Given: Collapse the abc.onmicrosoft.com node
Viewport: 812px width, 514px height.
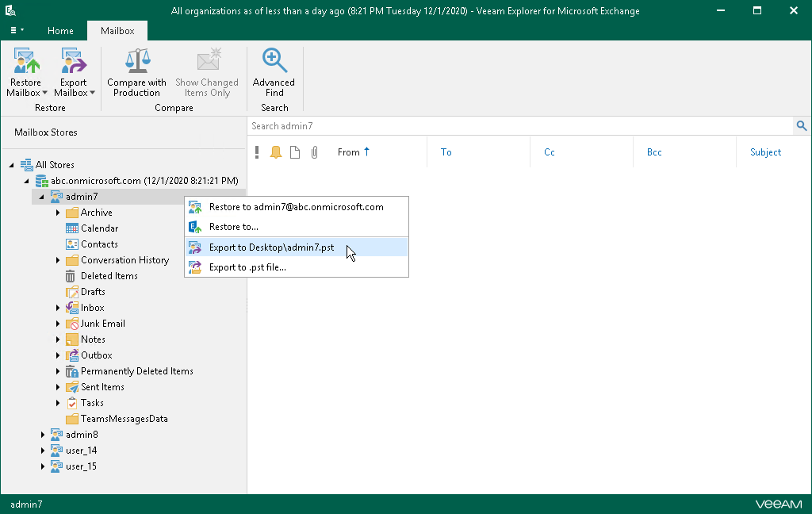Looking at the screenshot, I should [x=26, y=181].
